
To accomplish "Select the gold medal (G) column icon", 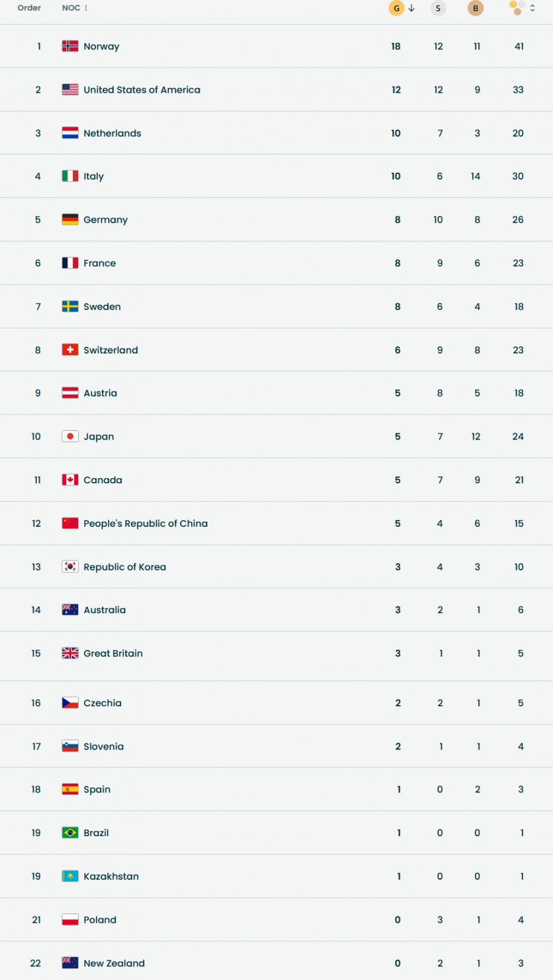I will tap(396, 8).
